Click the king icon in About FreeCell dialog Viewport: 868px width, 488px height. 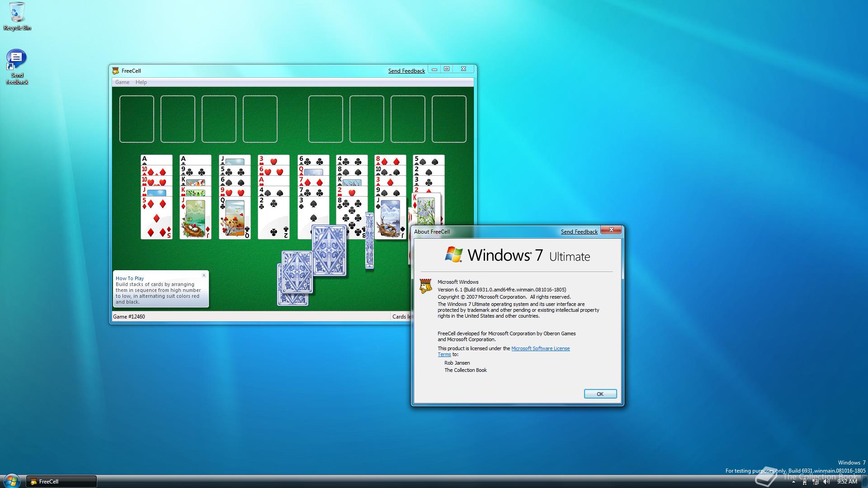click(x=425, y=286)
